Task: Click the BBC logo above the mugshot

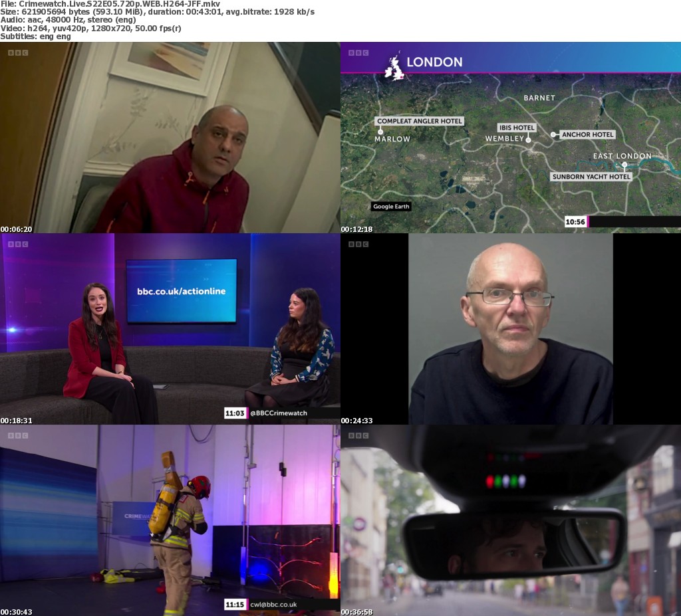Action: coord(358,245)
